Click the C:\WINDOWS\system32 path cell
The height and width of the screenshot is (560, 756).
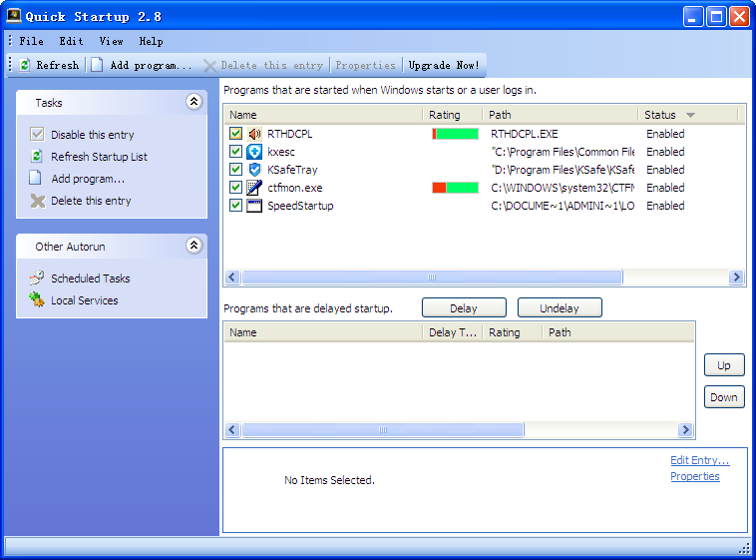point(563,188)
